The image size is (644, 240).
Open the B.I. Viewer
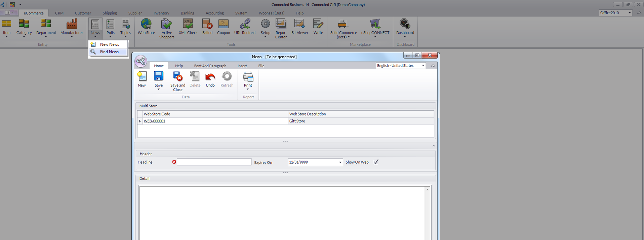point(299,27)
